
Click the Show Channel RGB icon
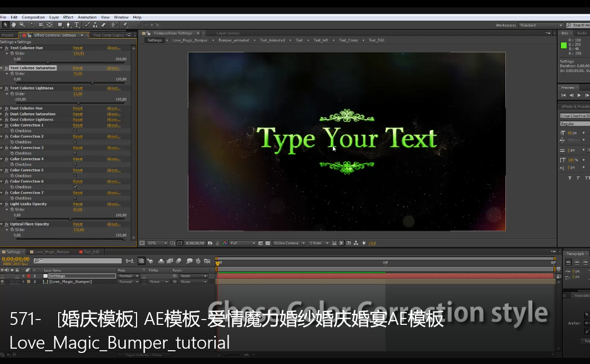pyautogui.click(x=225, y=243)
